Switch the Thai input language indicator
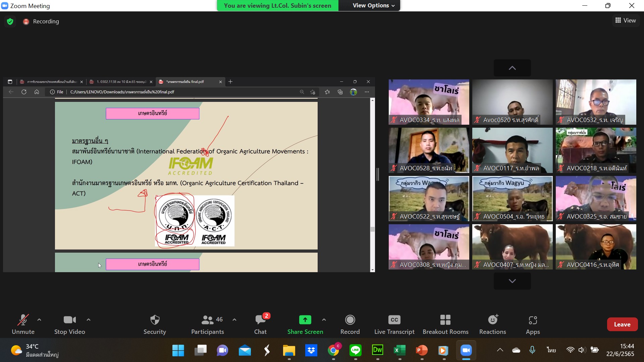The width and height of the screenshot is (644, 362). click(x=551, y=350)
